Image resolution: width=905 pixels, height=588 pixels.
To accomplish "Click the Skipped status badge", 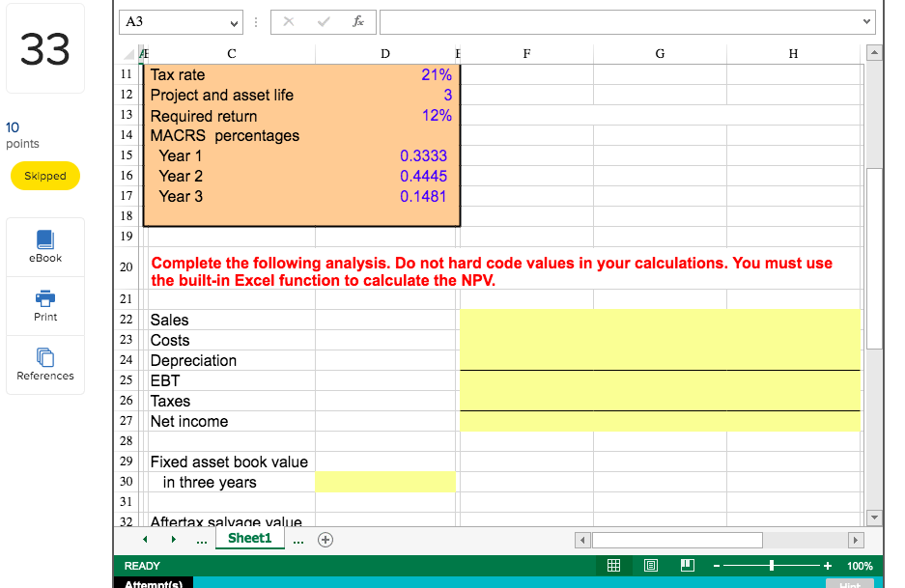I will pyautogui.click(x=44, y=176).
